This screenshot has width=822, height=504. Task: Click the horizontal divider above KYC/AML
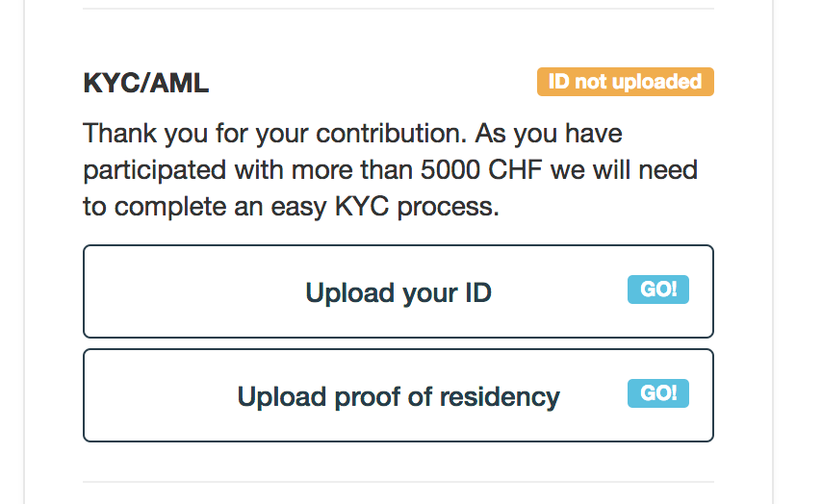[x=398, y=10]
